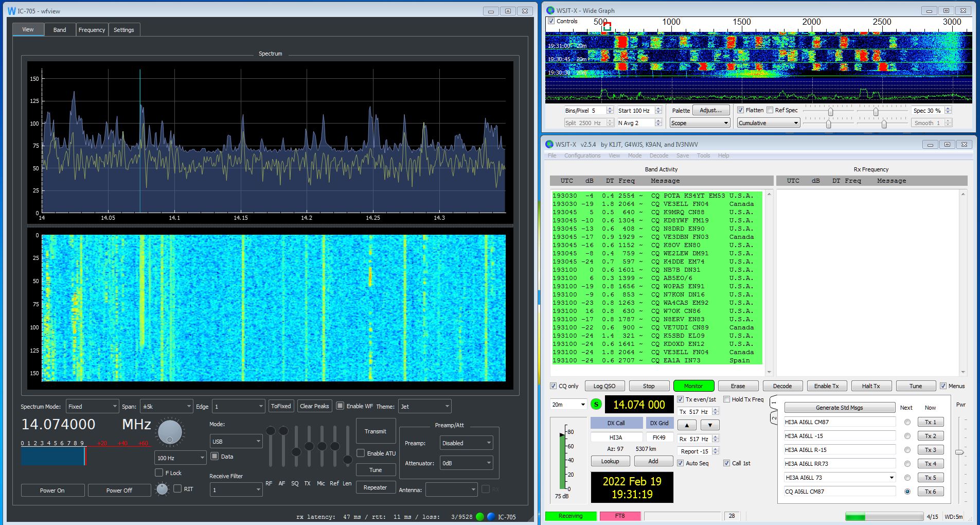Switch to the Band tab in wfview
The width and height of the screenshot is (980, 525).
click(60, 30)
